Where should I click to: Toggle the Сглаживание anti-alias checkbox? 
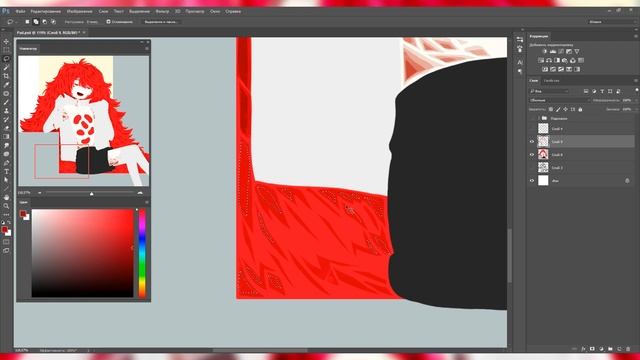109,22
